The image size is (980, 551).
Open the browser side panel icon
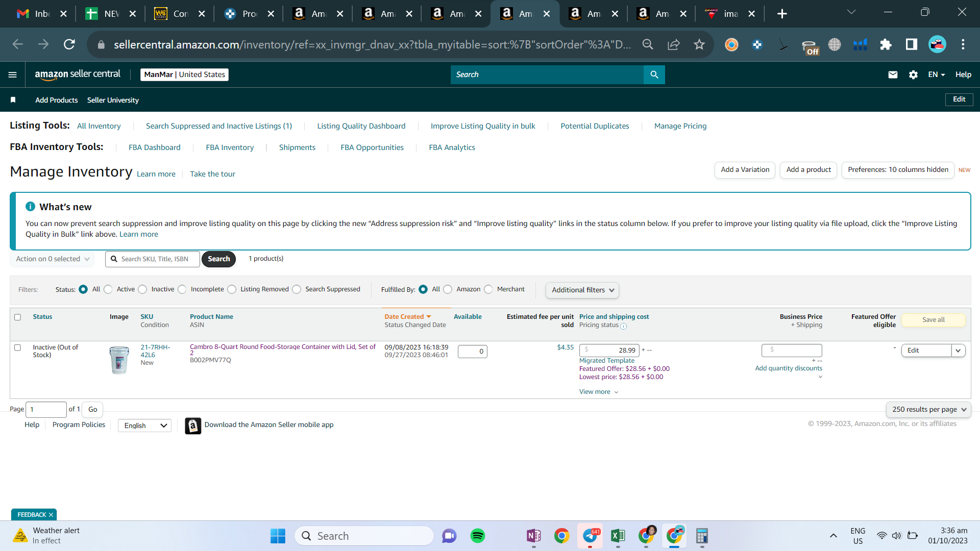pos(911,44)
